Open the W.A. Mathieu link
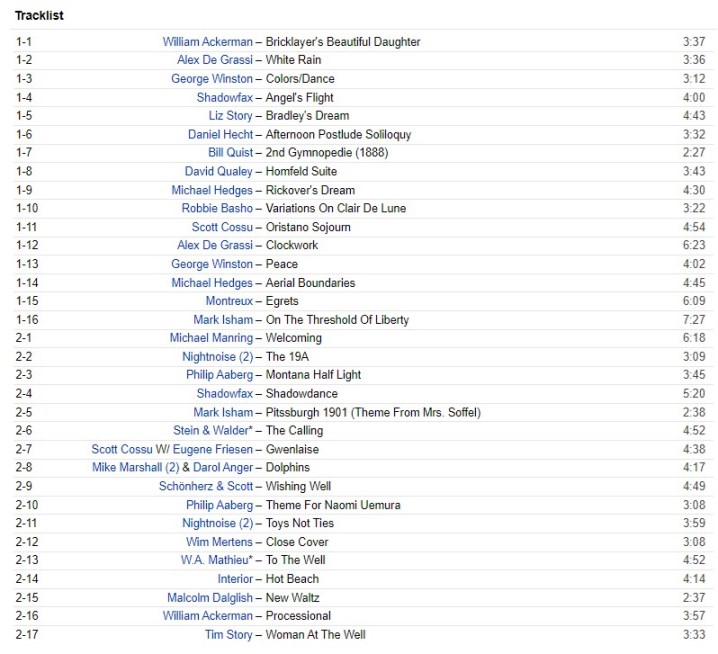Viewport: 718px width, 654px height. [x=214, y=560]
